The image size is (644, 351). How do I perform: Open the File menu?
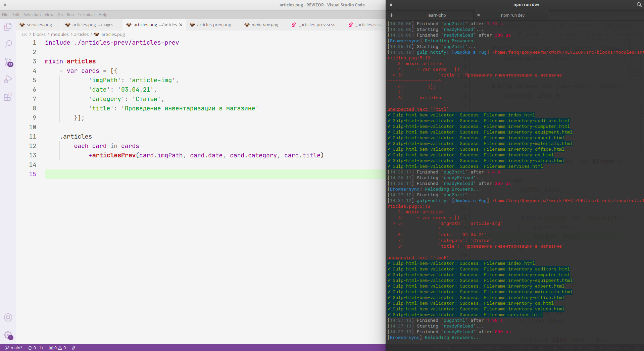pos(5,15)
